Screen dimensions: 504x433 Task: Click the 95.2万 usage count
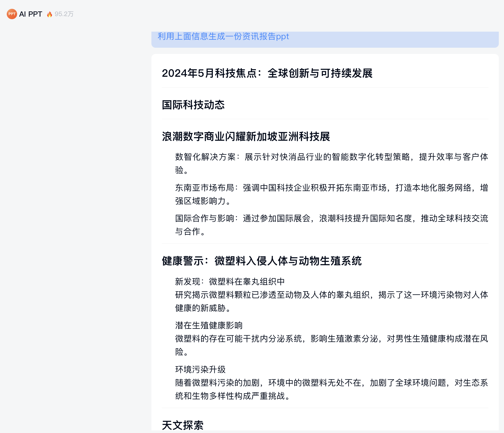(x=64, y=14)
